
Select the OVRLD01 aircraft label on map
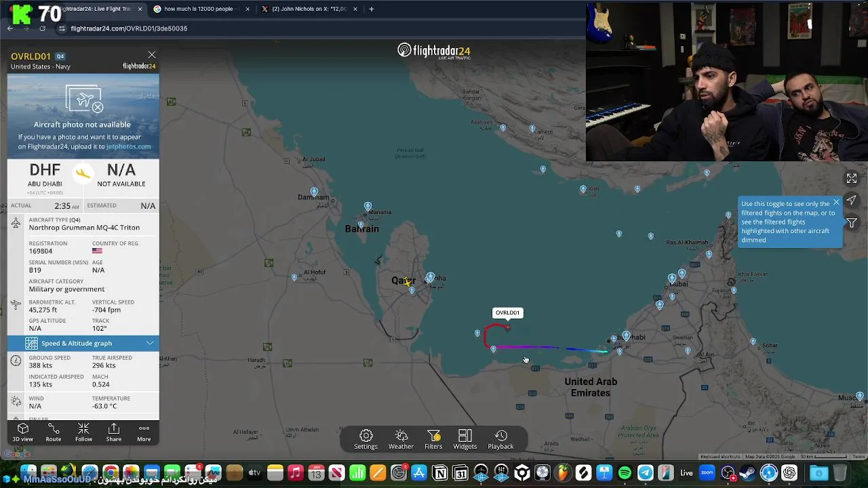(507, 312)
